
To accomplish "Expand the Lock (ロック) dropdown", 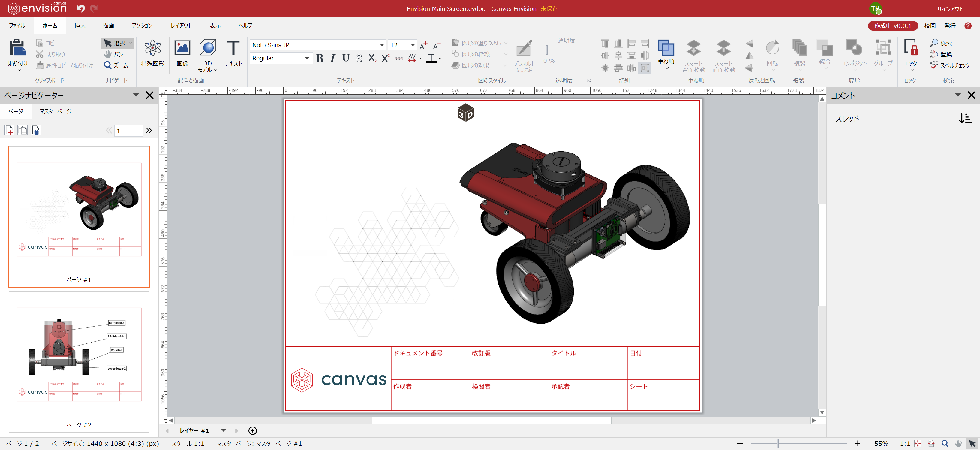I will [x=912, y=70].
